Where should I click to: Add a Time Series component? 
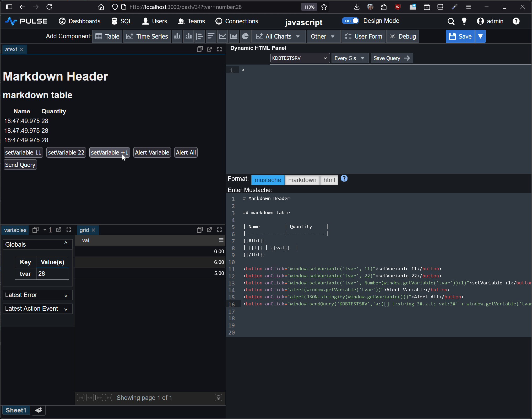tap(147, 36)
